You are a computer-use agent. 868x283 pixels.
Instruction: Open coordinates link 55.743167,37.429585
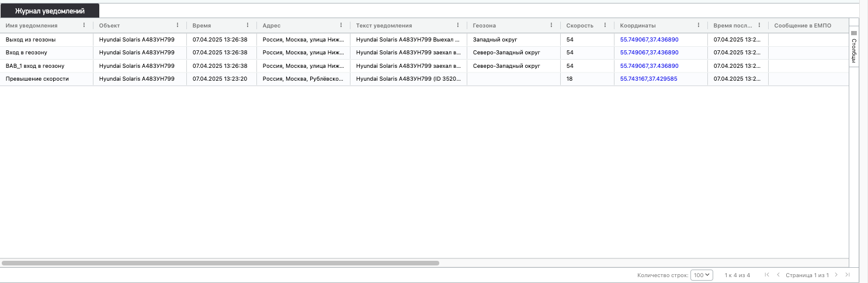(x=648, y=79)
